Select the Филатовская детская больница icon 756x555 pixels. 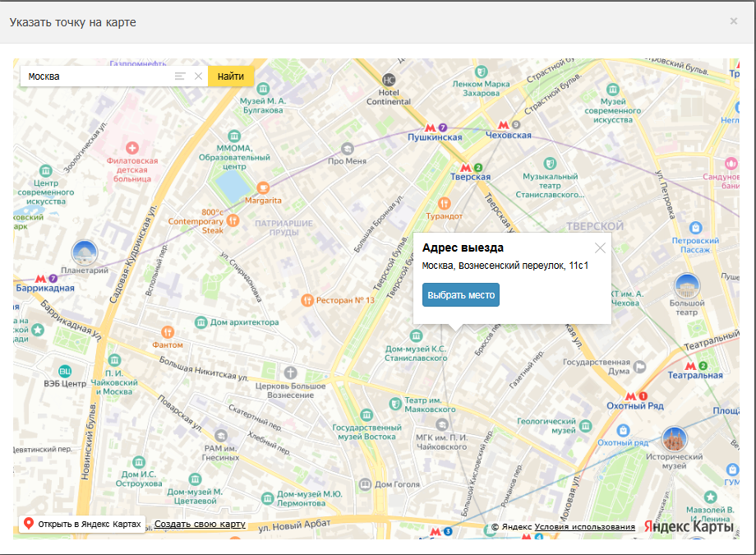pyautogui.click(x=132, y=146)
